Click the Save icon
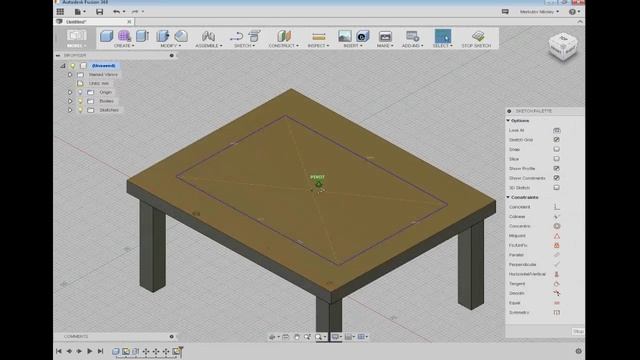Viewport: 640px width, 360px height. pos(100,11)
